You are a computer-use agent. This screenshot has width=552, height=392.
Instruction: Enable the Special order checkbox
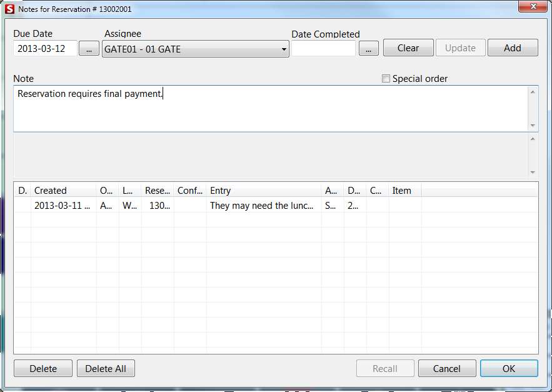386,78
